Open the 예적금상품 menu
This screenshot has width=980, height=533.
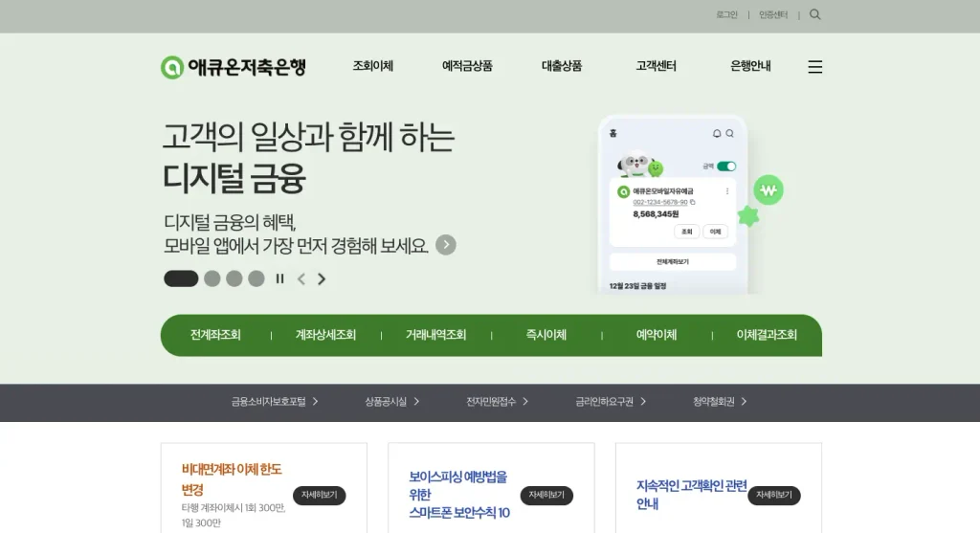[467, 66]
